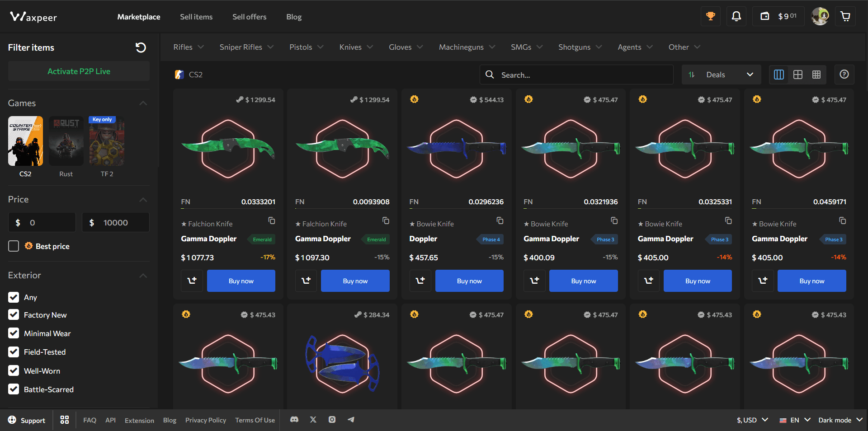Collapse the Price filter section

[143, 200]
